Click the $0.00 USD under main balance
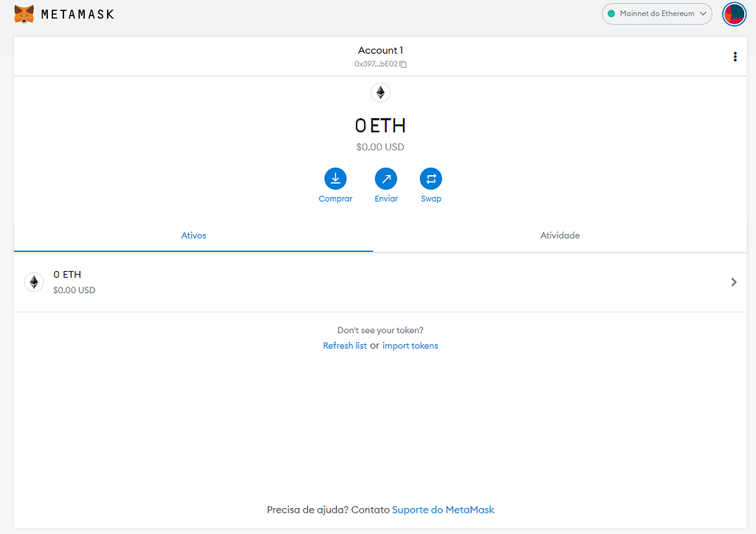756x534 pixels. pos(380,147)
